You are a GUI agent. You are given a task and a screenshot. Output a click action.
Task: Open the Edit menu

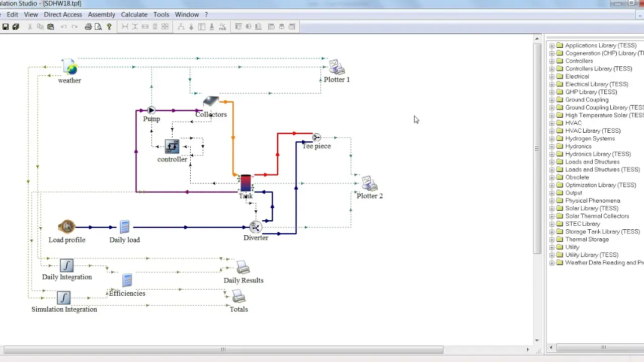13,15
